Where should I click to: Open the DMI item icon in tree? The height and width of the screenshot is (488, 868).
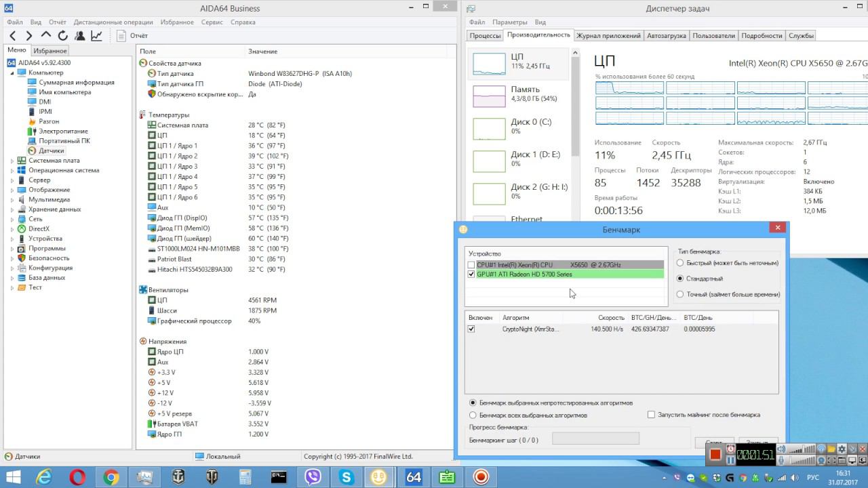point(32,102)
